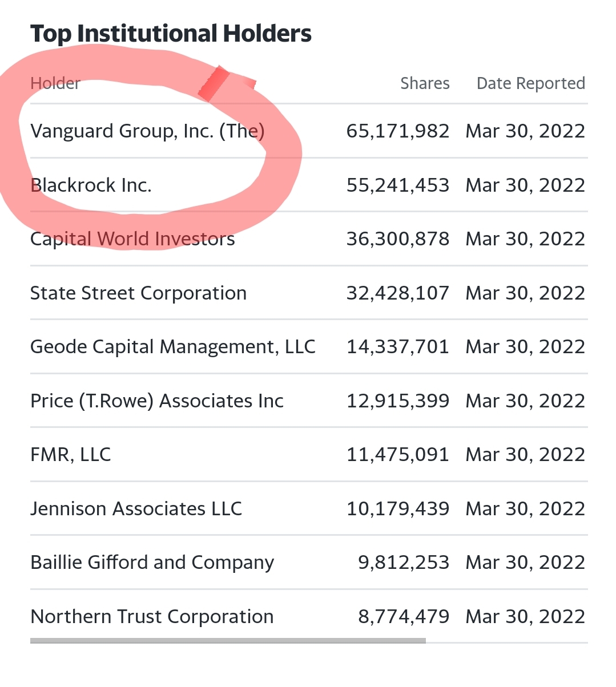Click the Vanguard Group, Inc. holder name
Screen dimensions: 616x687
coord(147,131)
